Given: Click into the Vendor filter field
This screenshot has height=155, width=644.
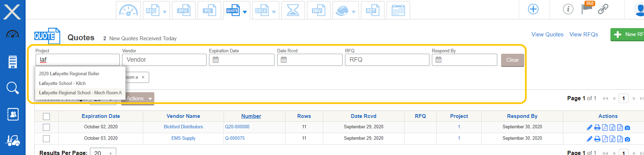Looking at the screenshot, I should point(164,60).
